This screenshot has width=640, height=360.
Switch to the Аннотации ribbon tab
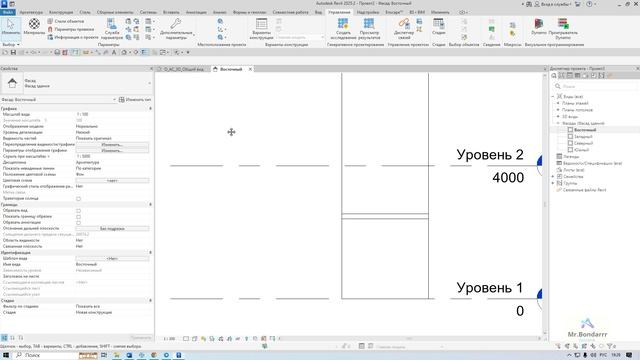coord(196,12)
